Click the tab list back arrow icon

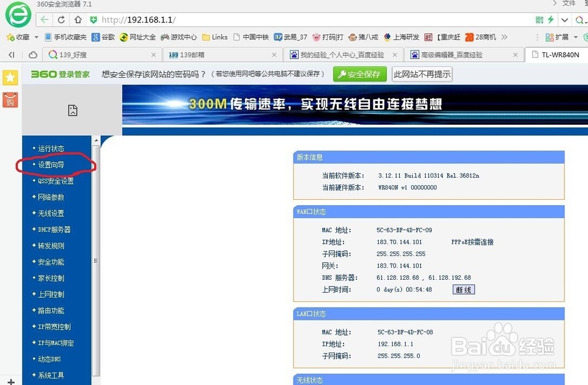[x=12, y=55]
